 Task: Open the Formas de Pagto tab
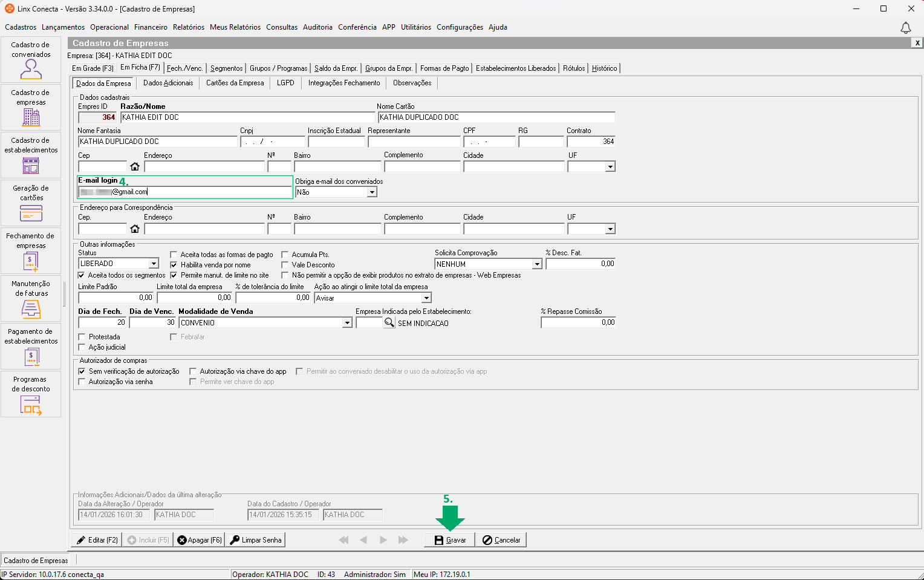click(x=444, y=68)
